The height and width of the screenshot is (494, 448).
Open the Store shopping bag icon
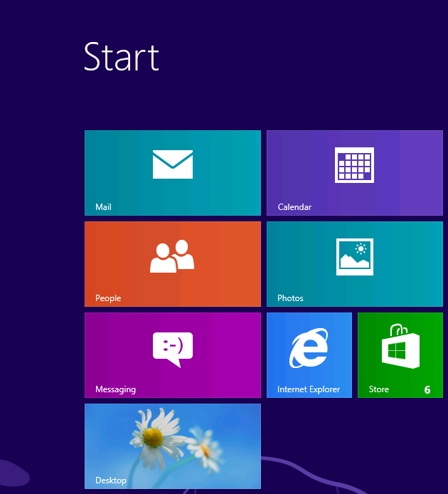pos(400,346)
